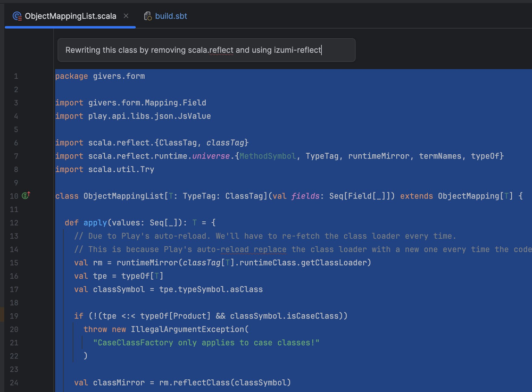Click line number 10 in the gutter

[14, 196]
